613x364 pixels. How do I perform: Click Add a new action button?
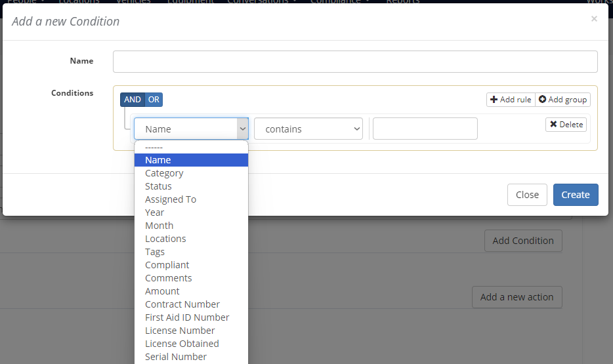click(517, 297)
